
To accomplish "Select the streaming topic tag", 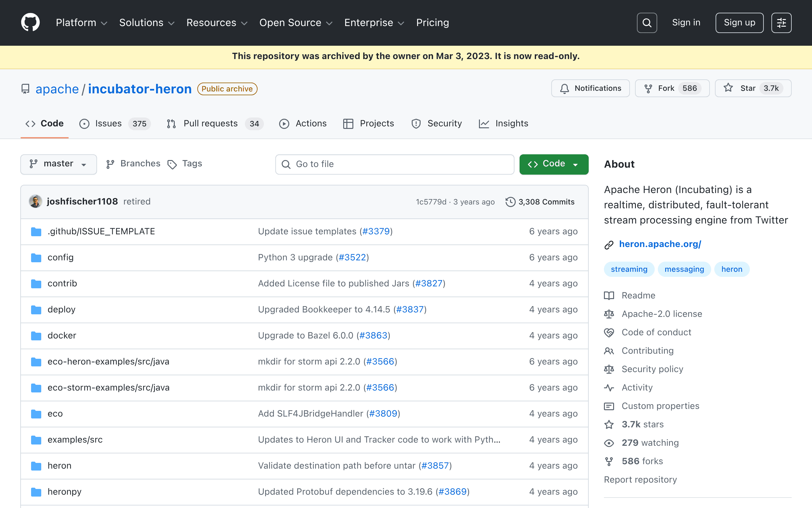I will 629,269.
